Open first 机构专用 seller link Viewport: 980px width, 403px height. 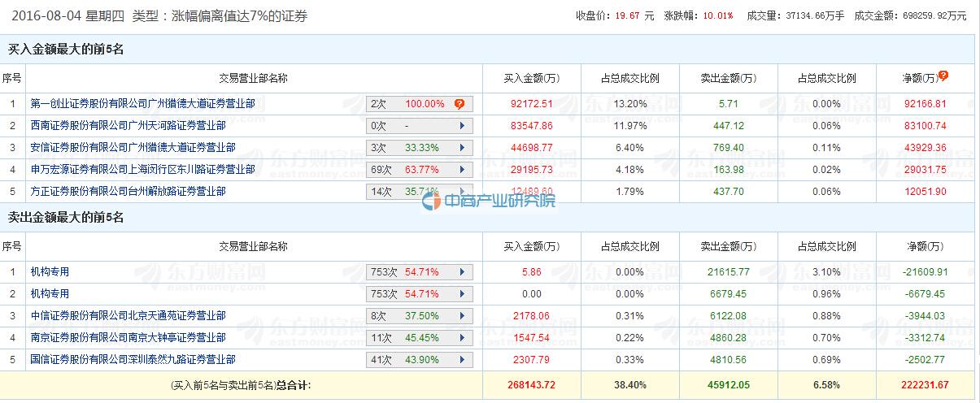[50, 271]
